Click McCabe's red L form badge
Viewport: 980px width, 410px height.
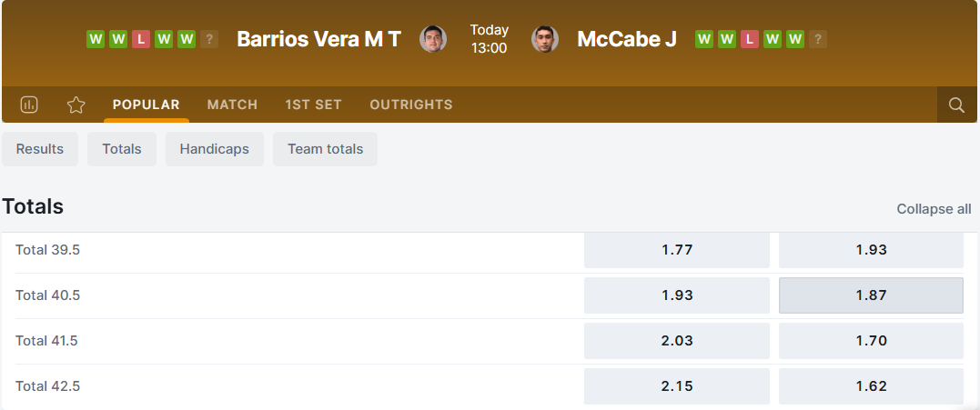750,39
